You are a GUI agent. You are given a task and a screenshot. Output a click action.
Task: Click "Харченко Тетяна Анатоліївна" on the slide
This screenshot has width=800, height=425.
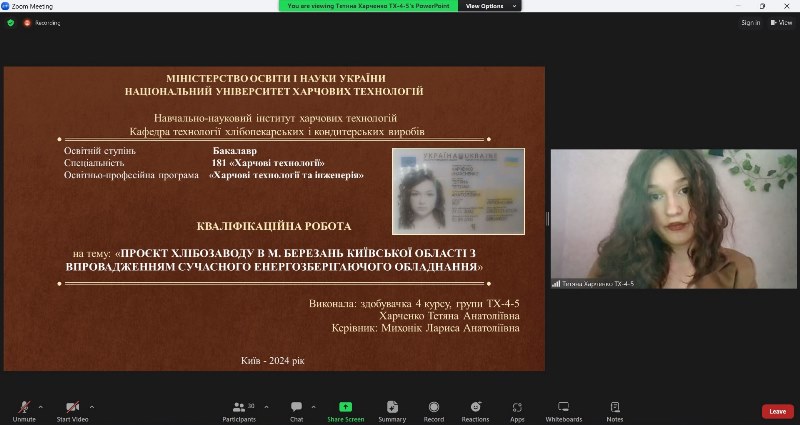(449, 316)
